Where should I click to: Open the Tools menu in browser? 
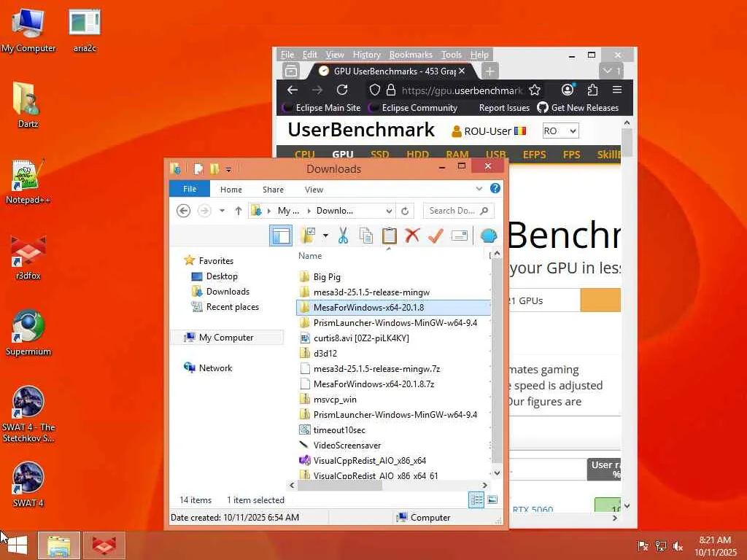[451, 55]
